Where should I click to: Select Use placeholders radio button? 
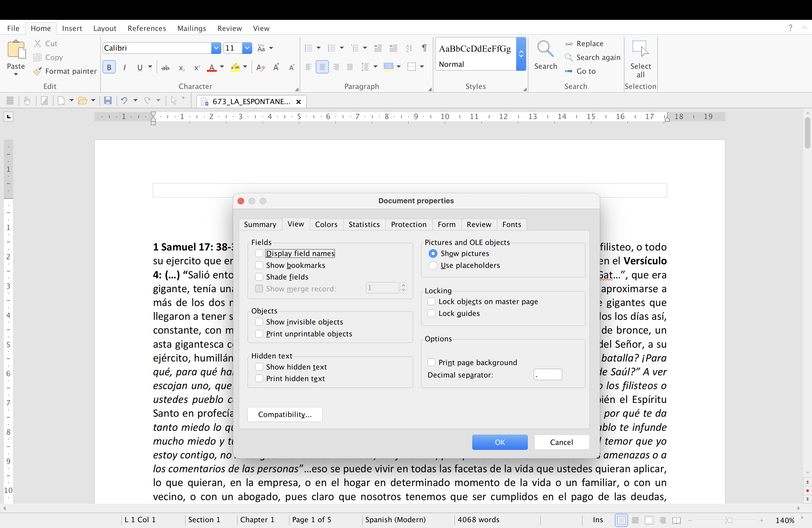(433, 265)
